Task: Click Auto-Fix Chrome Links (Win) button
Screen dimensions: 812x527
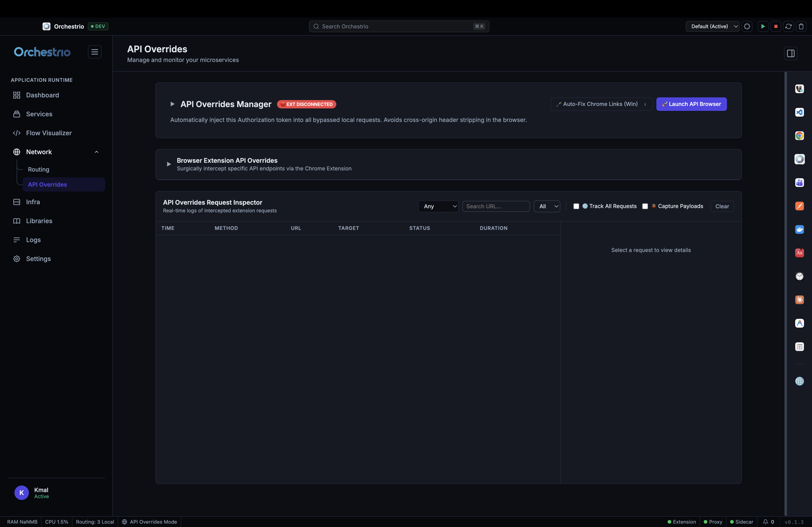Action: (601, 104)
